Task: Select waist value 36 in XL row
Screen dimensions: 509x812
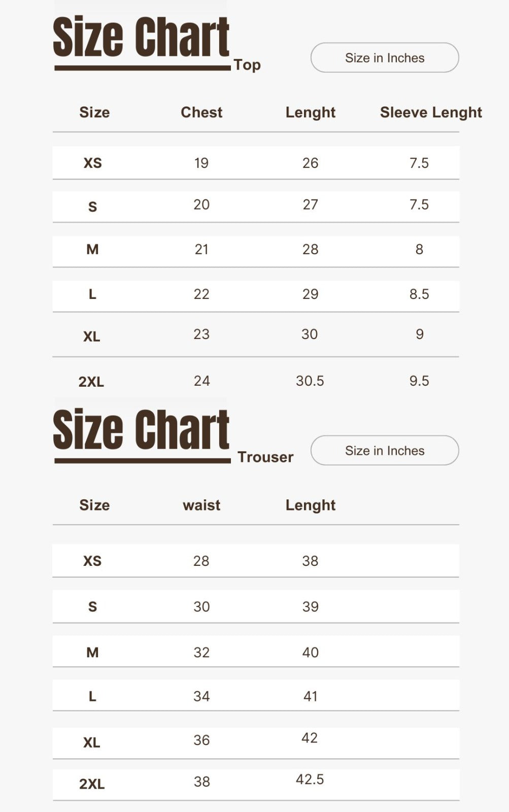Action: pyautogui.click(x=201, y=740)
